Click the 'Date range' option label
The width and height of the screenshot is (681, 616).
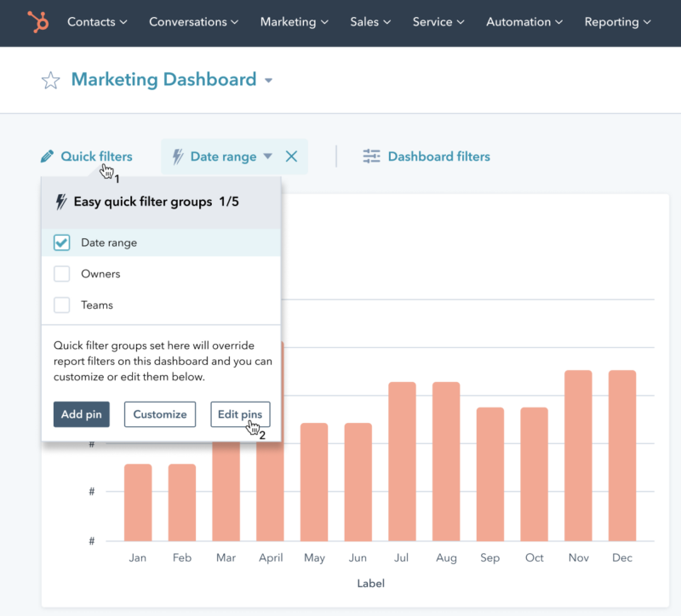tap(109, 242)
